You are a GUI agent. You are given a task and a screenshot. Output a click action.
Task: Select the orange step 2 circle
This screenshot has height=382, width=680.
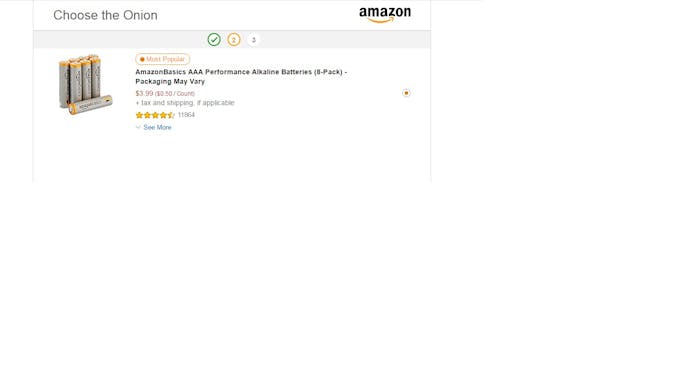tap(234, 39)
